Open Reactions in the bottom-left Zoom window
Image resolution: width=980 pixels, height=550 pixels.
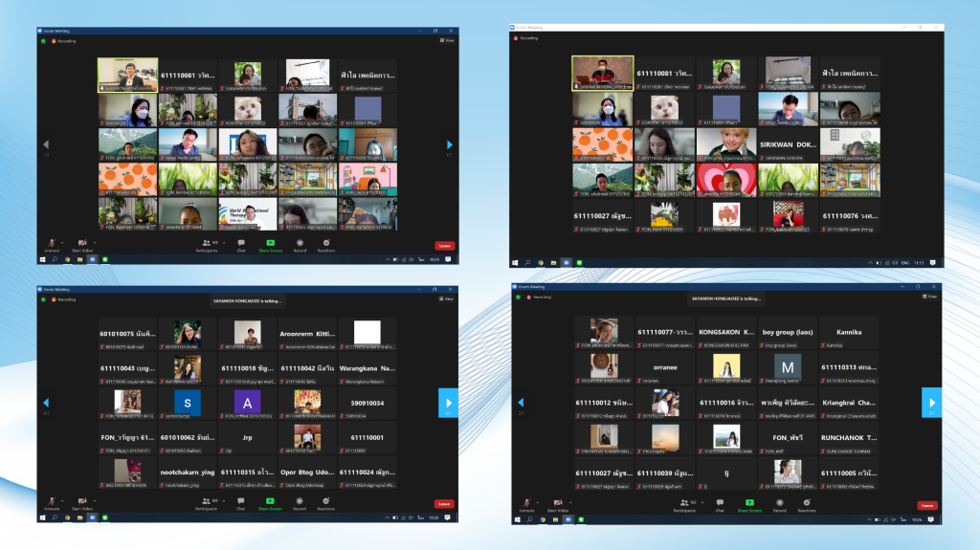[x=326, y=504]
